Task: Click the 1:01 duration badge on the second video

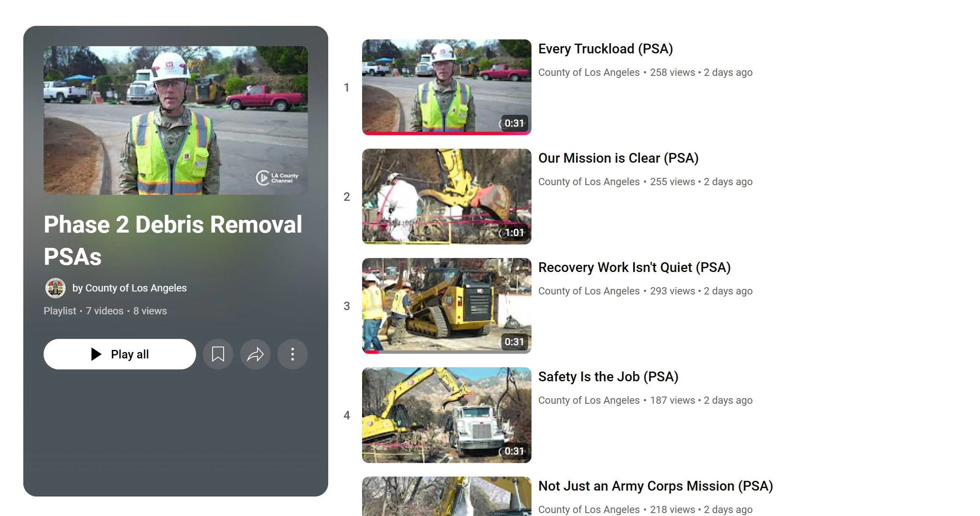Action: point(514,233)
